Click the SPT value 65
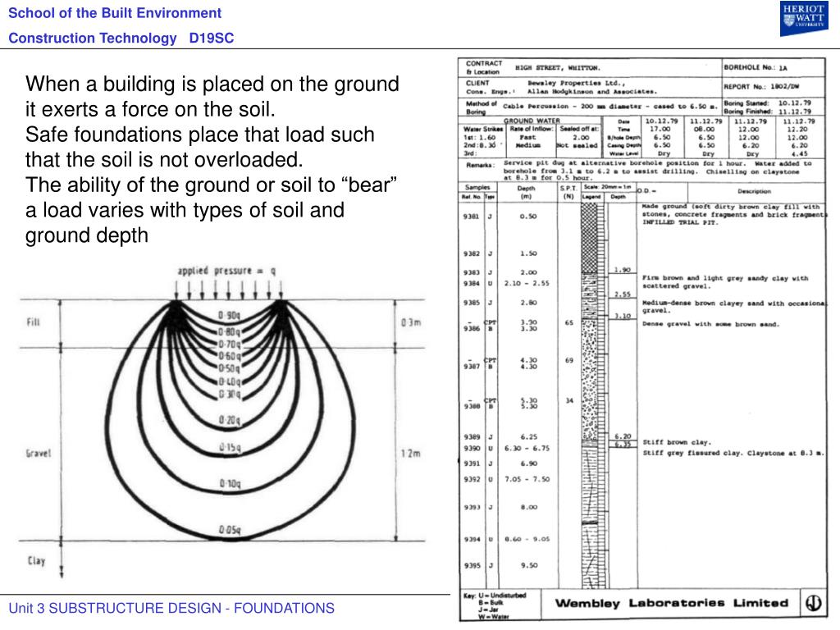 coord(569,323)
